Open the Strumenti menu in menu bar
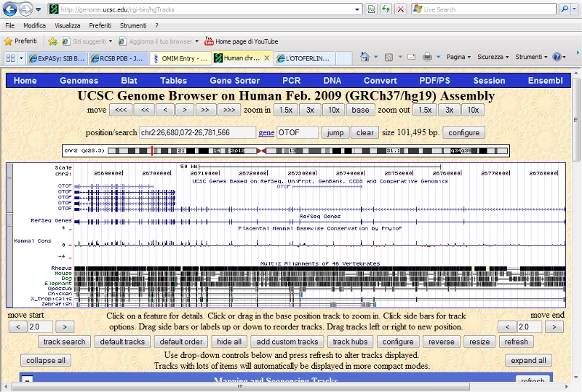The height and width of the screenshot is (392, 582). pyautogui.click(x=133, y=25)
